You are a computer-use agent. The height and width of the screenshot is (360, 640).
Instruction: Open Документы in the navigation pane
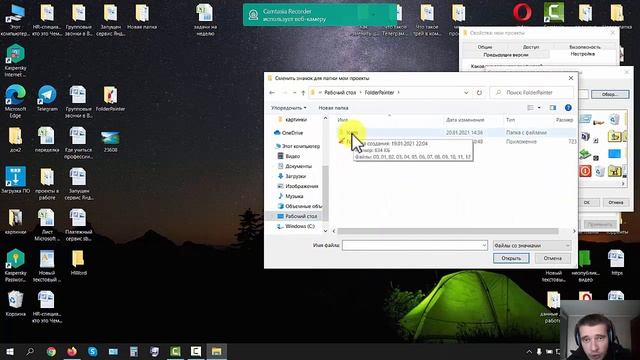coord(298,166)
